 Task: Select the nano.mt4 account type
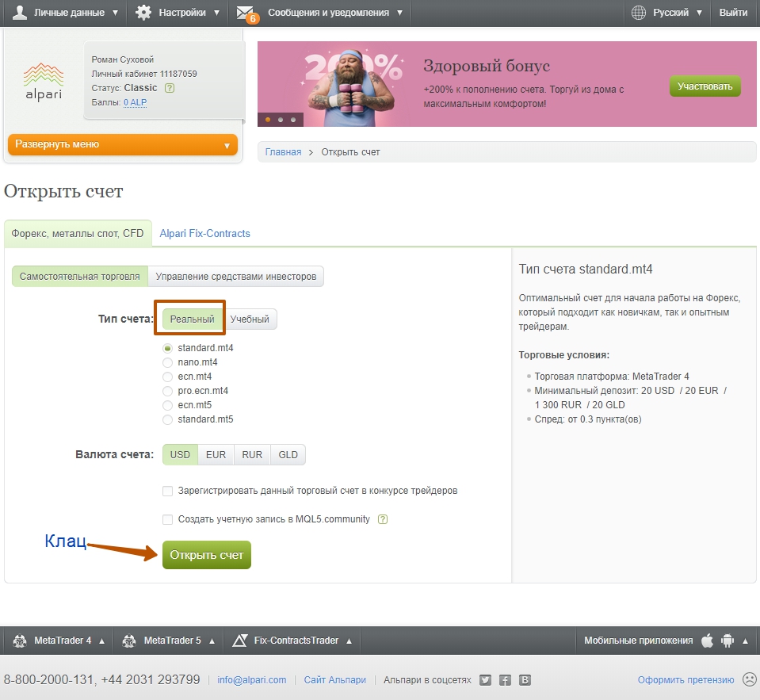(167, 362)
